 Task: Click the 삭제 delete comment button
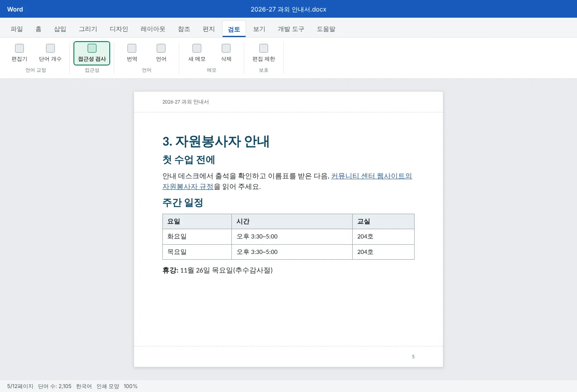(226, 53)
